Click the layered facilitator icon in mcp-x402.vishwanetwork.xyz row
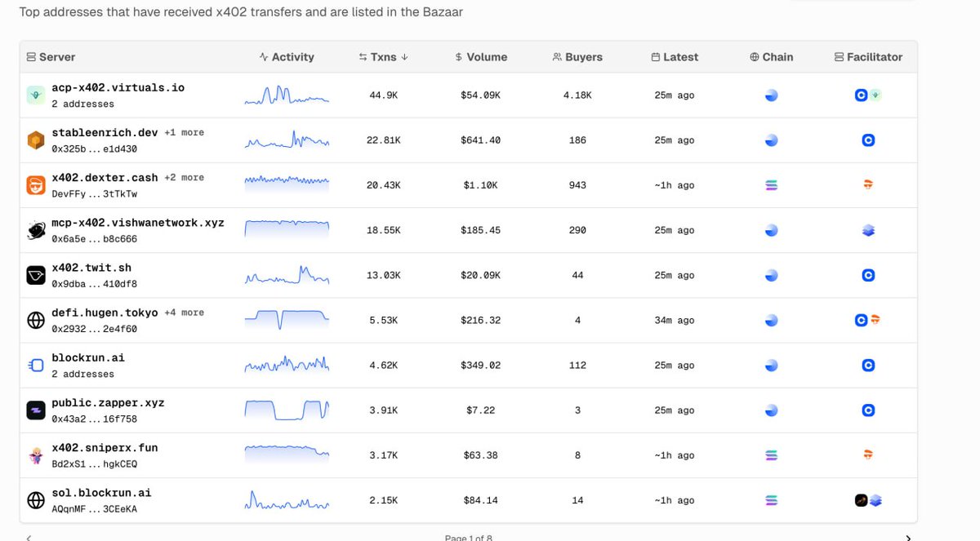The image size is (980, 541). 868,230
